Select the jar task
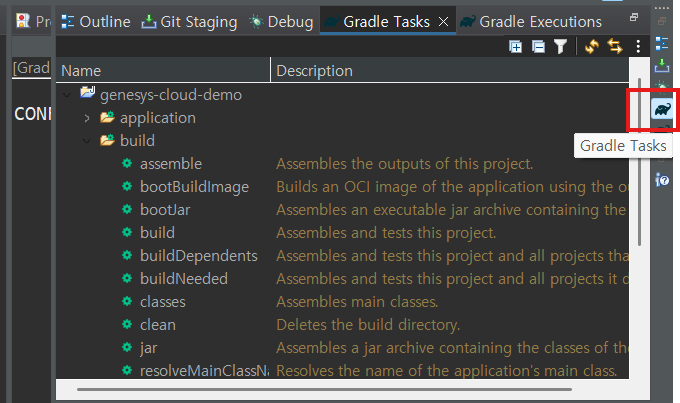The image size is (680, 403). (148, 348)
